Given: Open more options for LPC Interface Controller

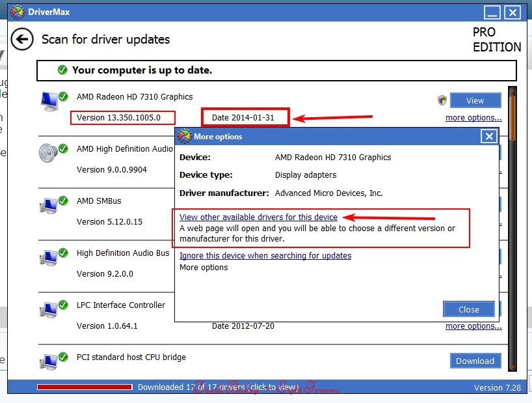Looking at the screenshot, I should pyautogui.click(x=473, y=326).
